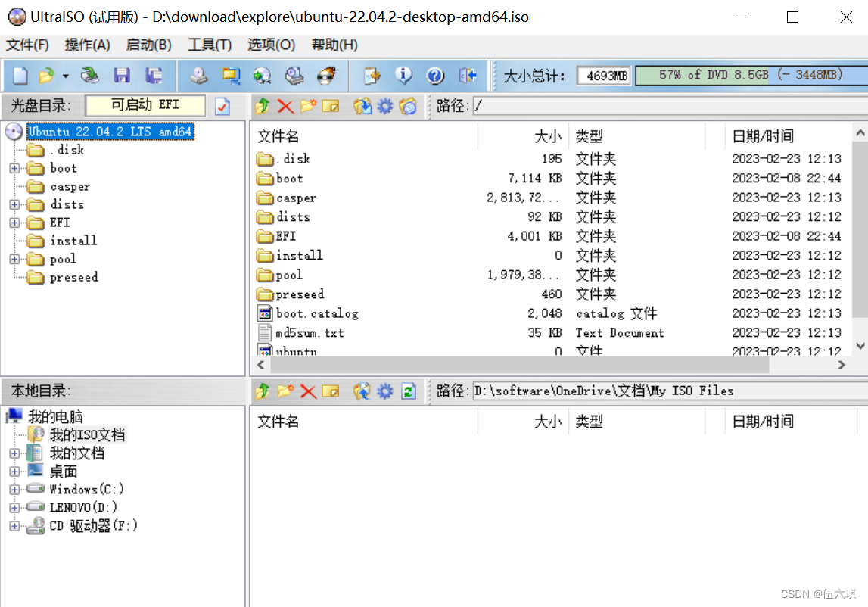The height and width of the screenshot is (607, 868).
Task: Click the add-to-ISO icon in local toolbar
Action: (x=362, y=391)
